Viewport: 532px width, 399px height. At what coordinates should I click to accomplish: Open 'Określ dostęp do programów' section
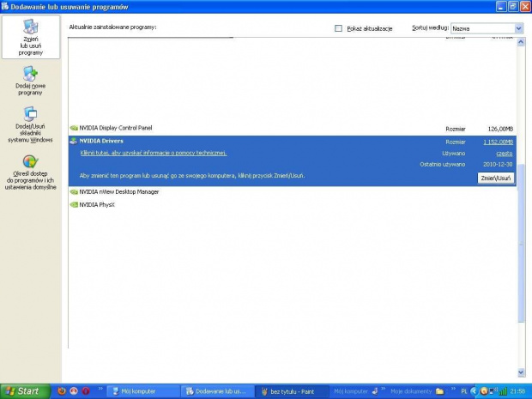tap(31, 172)
